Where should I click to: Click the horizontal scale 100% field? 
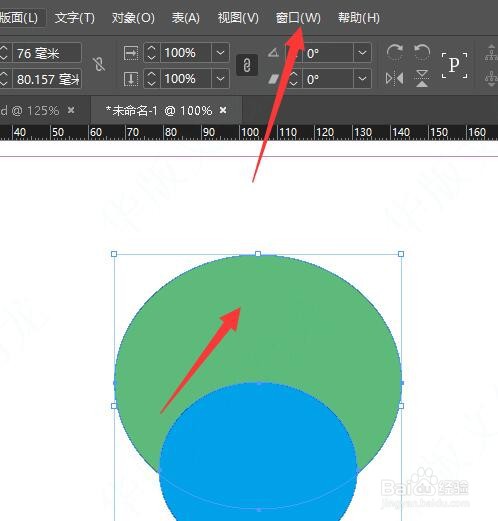point(185,53)
